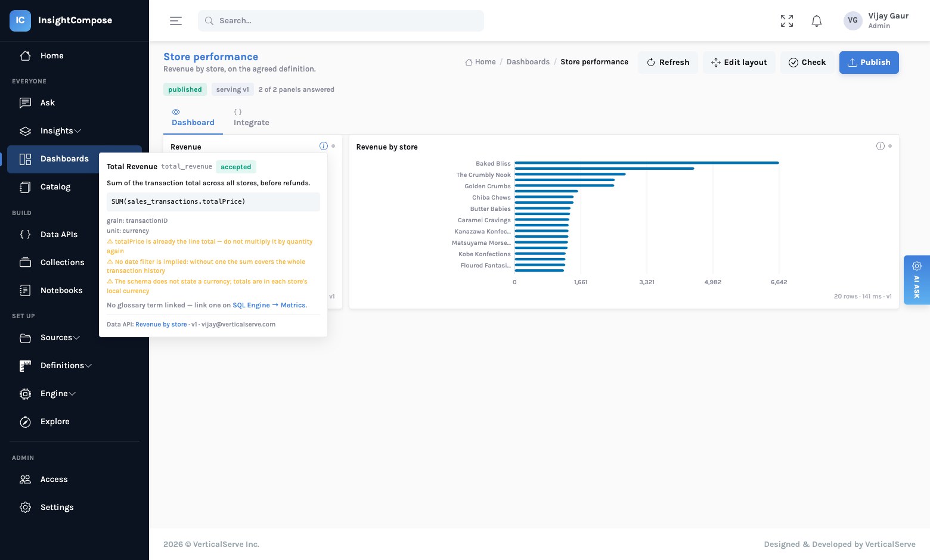The height and width of the screenshot is (560, 930).
Task: Expand the Insights menu chevron
Action: (x=77, y=131)
